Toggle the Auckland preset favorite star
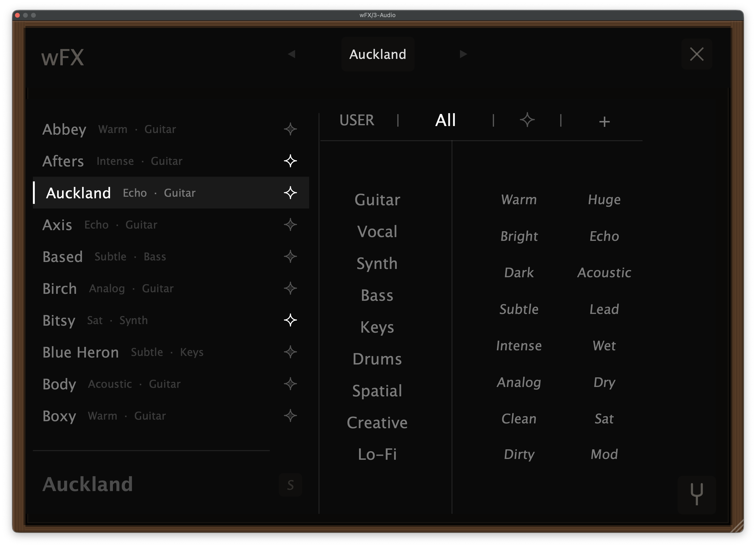Viewport: 756px width, 547px height. pyautogui.click(x=290, y=193)
